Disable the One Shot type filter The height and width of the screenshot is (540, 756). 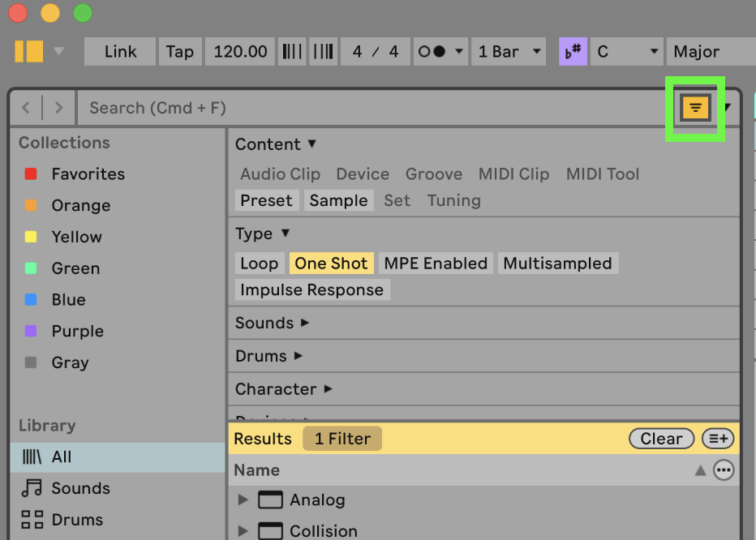[x=331, y=264]
